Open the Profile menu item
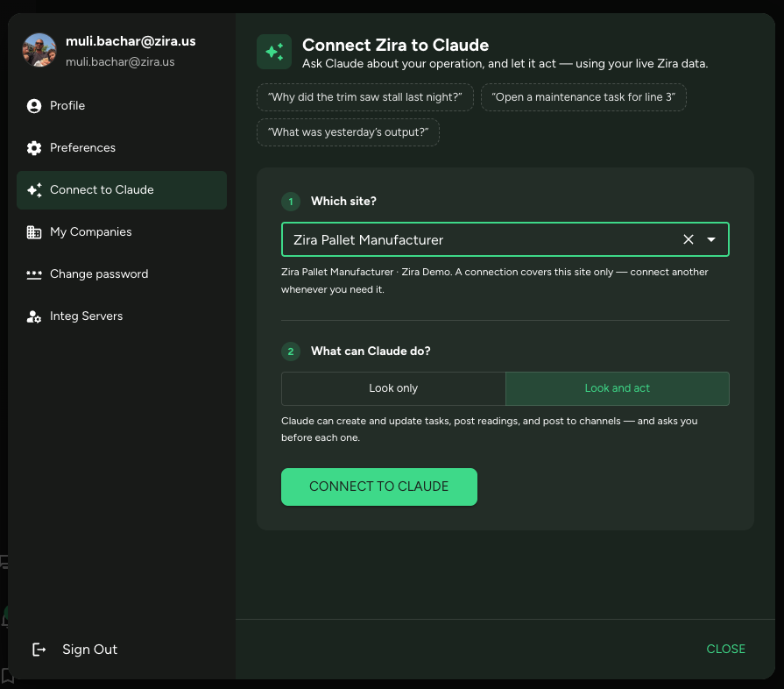 tap(122, 105)
